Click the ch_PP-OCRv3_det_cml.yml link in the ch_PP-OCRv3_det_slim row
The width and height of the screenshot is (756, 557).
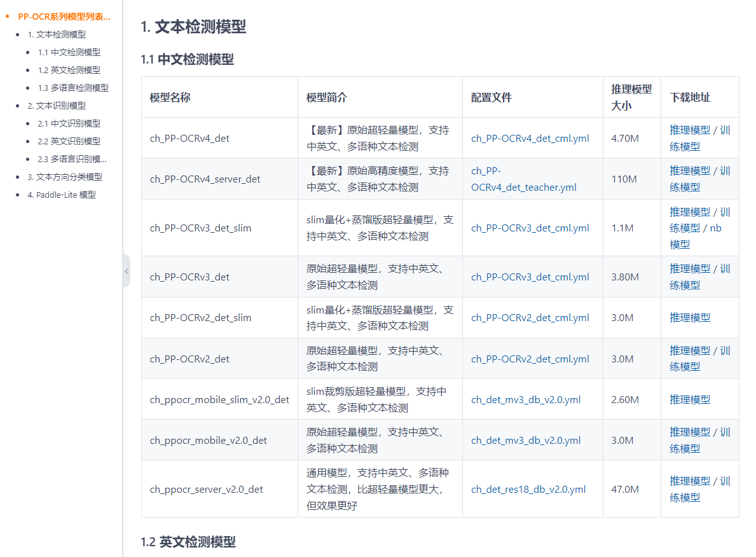click(x=530, y=228)
